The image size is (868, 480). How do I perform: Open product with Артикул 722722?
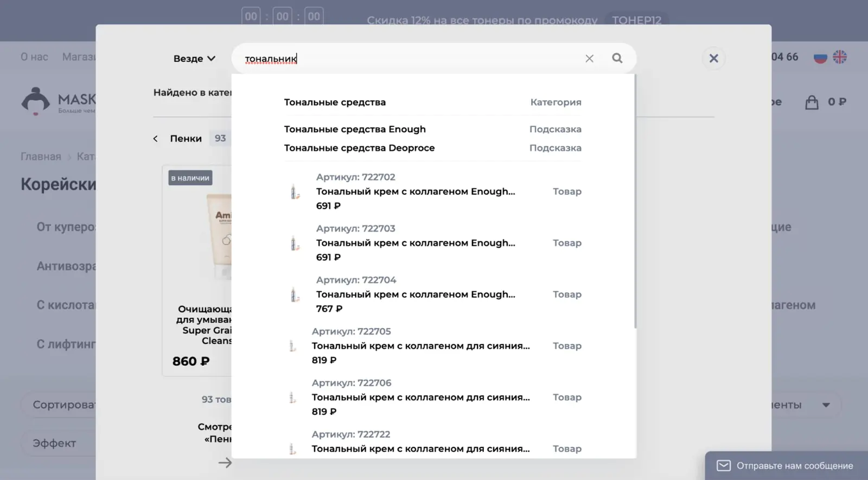point(433,444)
